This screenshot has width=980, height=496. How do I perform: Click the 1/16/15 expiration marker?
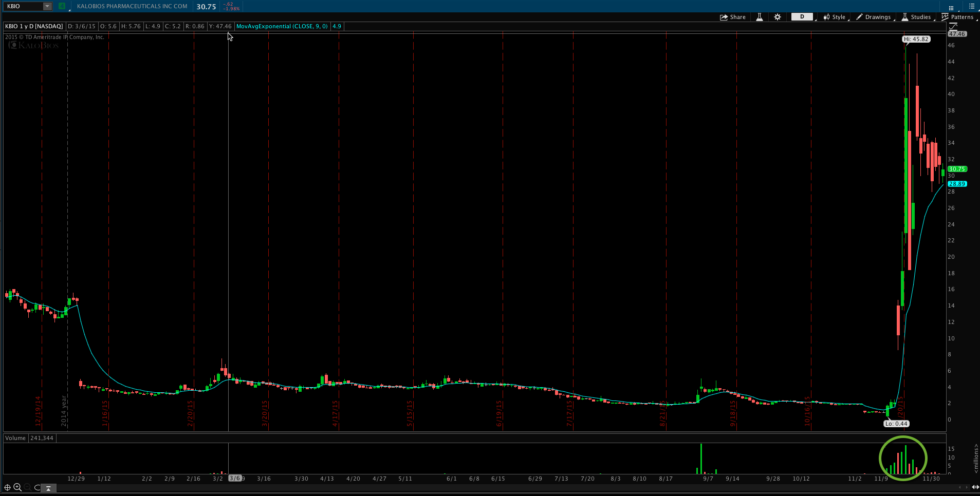[105, 413]
